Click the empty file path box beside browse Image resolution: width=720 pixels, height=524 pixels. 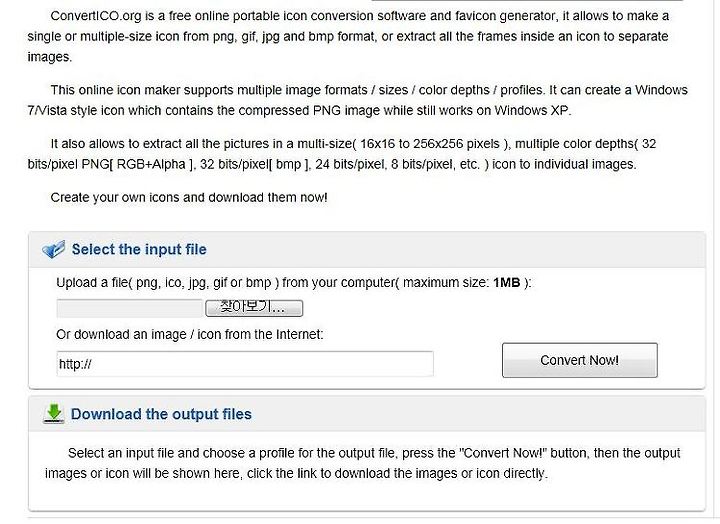coord(129,308)
